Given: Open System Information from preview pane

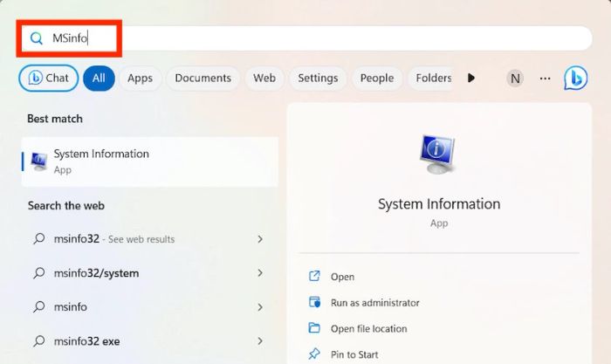Looking at the screenshot, I should click(x=342, y=277).
